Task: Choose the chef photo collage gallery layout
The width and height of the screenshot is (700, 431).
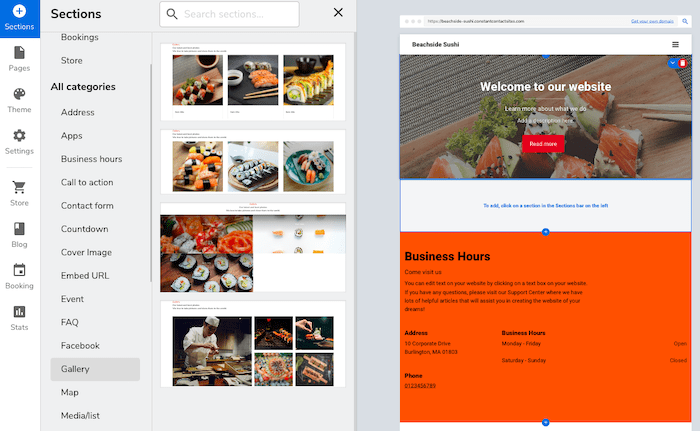Action: tap(253, 344)
